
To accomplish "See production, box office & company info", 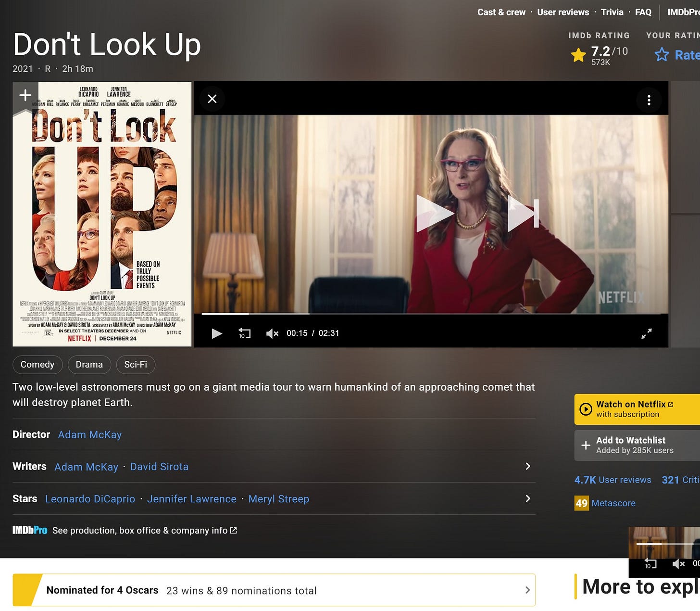I will 144,530.
